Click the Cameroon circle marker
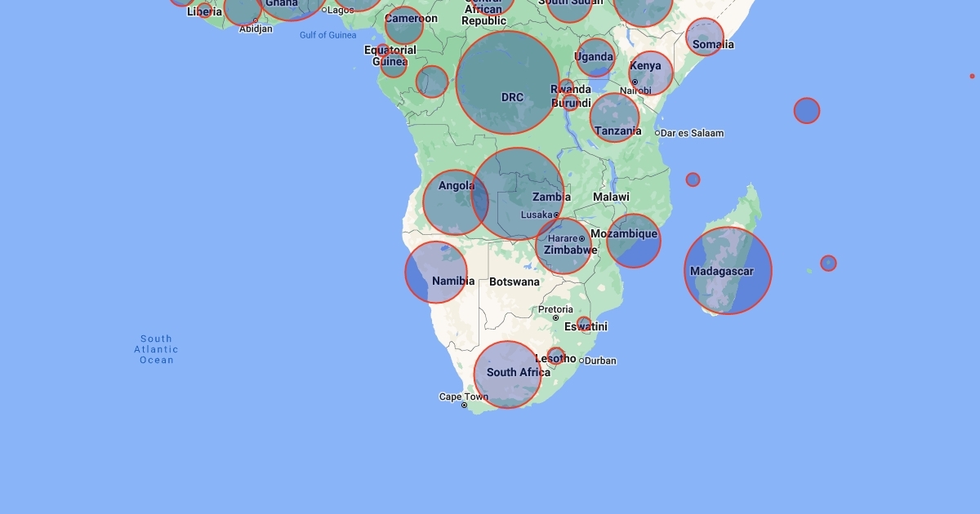Viewport: 980px width, 514px height. 404,25
